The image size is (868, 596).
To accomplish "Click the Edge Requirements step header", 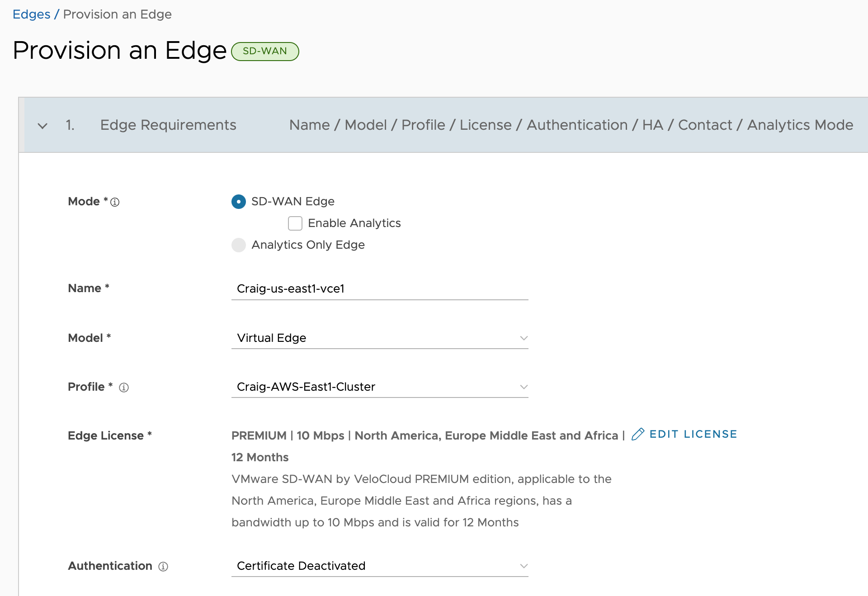I will [x=168, y=125].
